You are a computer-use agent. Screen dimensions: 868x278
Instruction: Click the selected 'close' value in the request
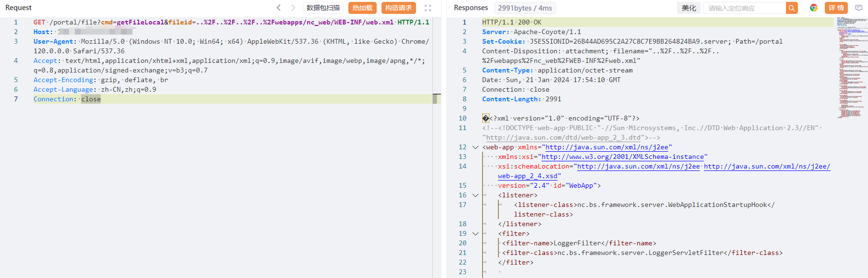click(x=91, y=99)
